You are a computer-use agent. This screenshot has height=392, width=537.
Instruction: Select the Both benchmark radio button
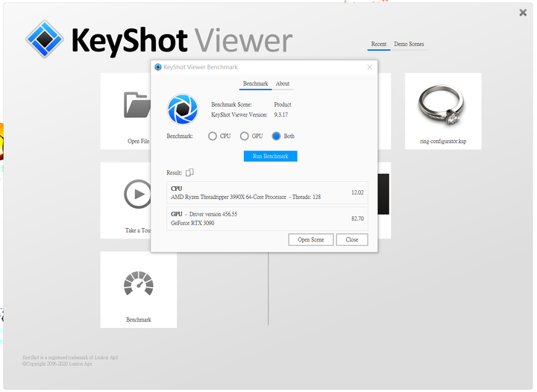(x=276, y=136)
